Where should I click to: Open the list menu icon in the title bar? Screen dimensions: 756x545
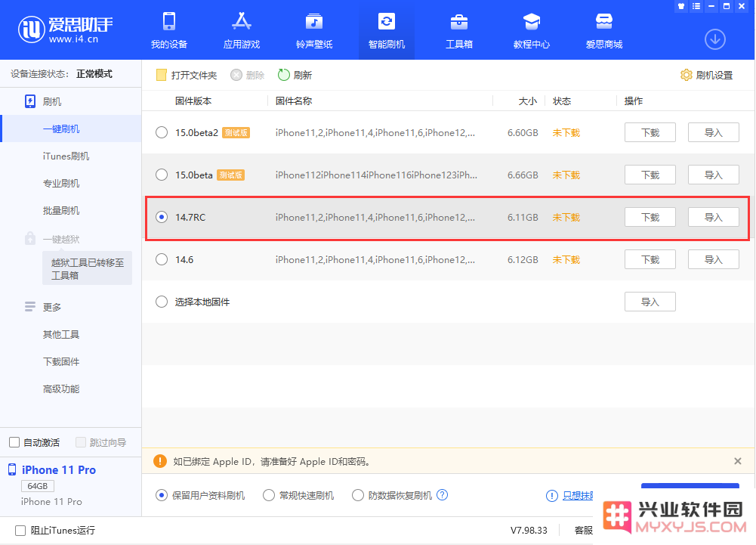tap(696, 6)
